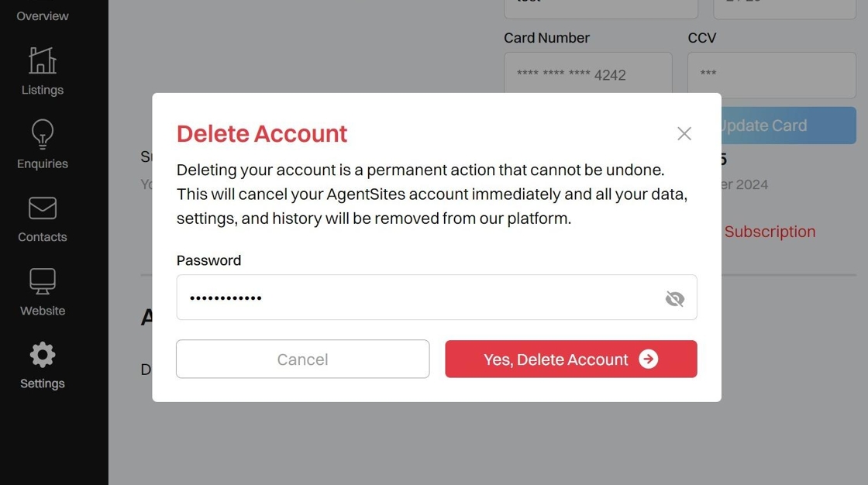Click the Card Number field
The image size is (868, 485).
click(x=587, y=74)
